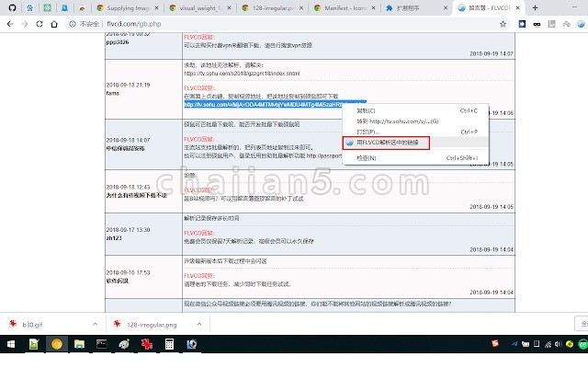Open the pinned GitHub tab

point(12,7)
